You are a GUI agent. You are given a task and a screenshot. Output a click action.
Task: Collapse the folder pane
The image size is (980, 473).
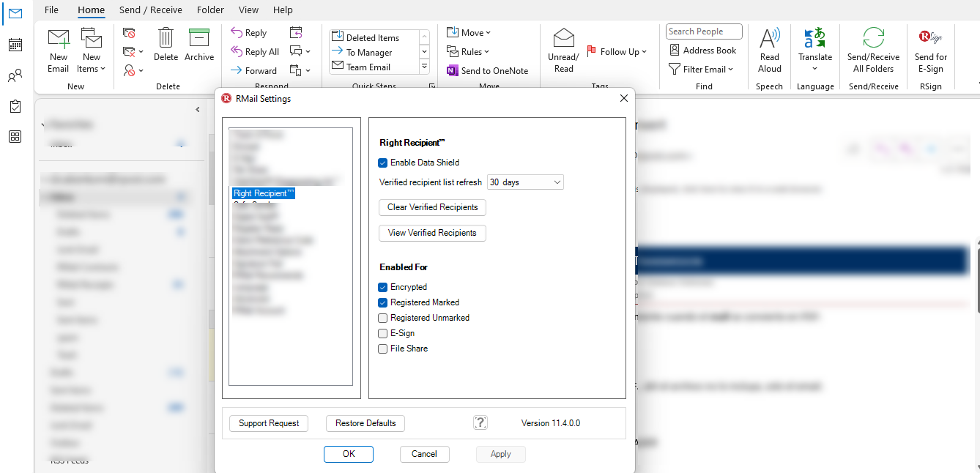tap(198, 110)
